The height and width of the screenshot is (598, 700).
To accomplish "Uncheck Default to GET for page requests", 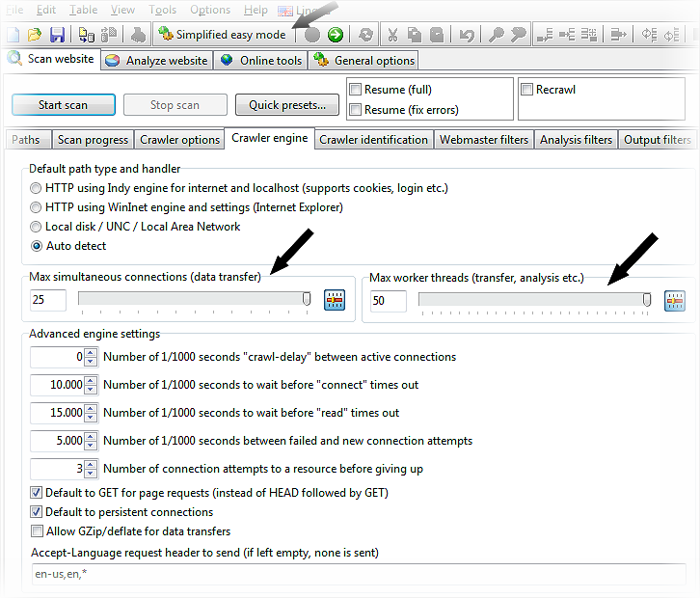I will click(37, 493).
